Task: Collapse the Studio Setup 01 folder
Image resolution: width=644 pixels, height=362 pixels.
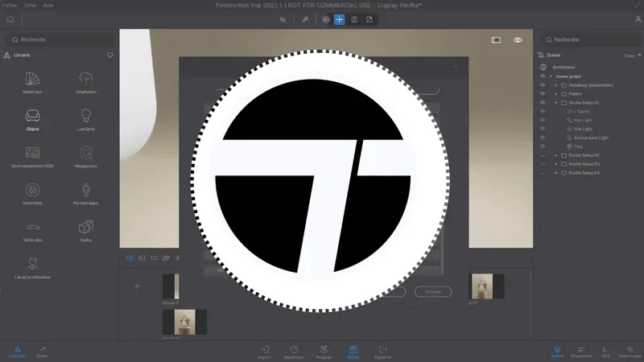Action: click(x=555, y=103)
